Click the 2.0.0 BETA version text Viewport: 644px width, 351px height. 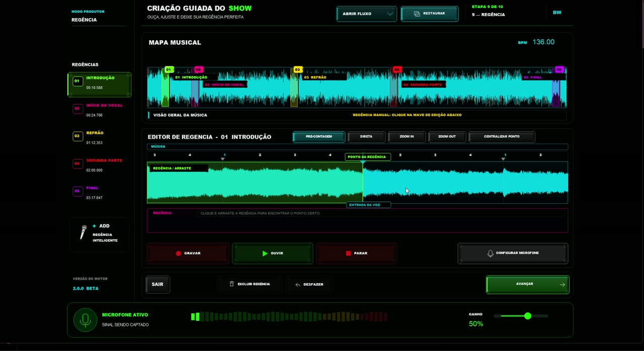86,289
